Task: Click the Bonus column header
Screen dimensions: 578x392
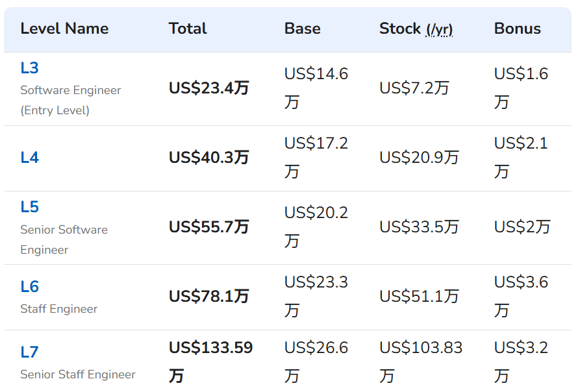Action: 517,29
